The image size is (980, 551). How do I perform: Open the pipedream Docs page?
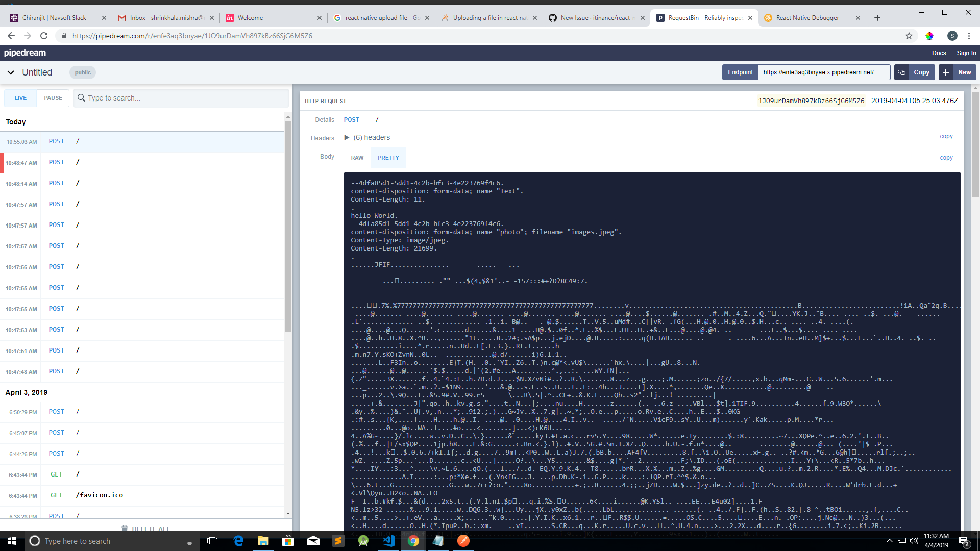(939, 53)
